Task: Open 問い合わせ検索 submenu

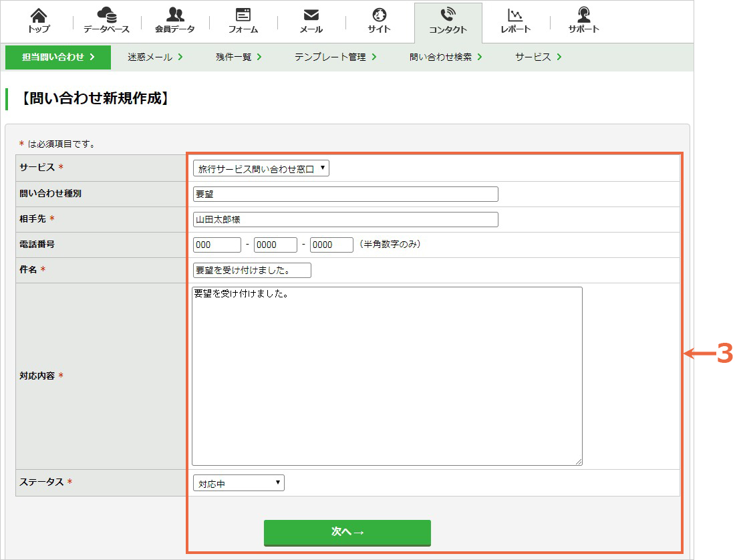Action: pyautogui.click(x=446, y=57)
